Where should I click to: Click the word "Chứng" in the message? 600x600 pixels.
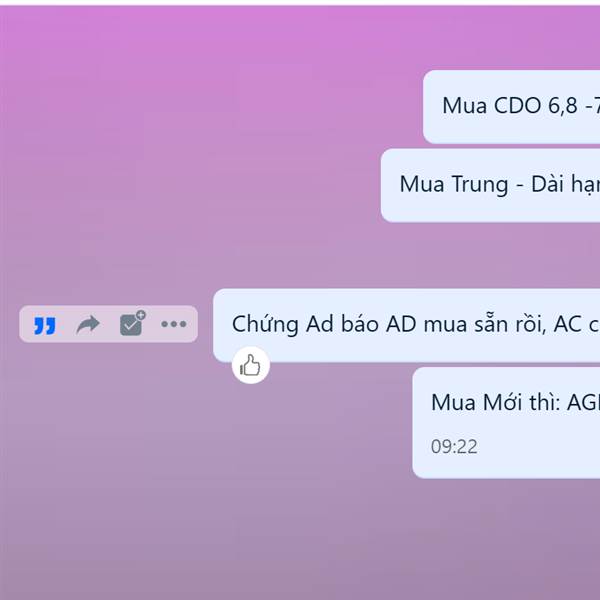pyautogui.click(x=265, y=324)
